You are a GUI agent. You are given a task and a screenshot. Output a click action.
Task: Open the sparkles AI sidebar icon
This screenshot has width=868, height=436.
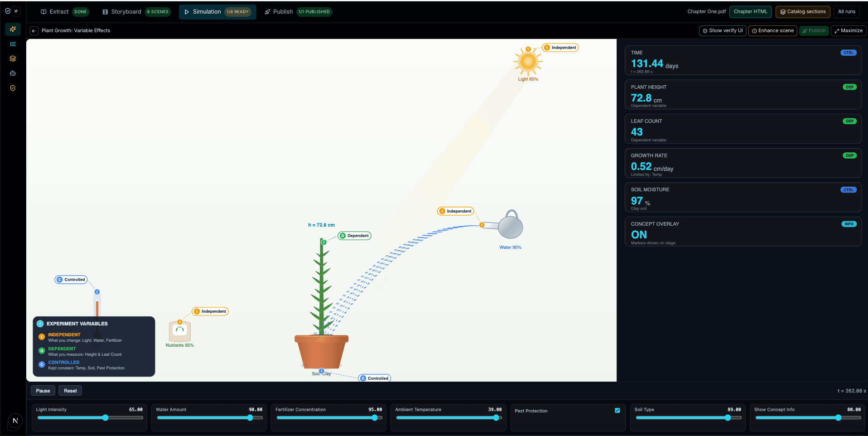pos(13,29)
